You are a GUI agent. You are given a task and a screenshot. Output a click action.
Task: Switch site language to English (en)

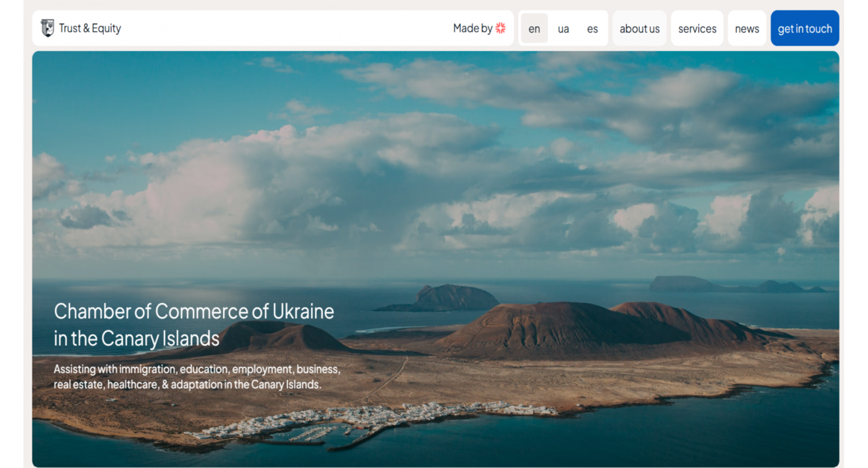[x=534, y=29]
